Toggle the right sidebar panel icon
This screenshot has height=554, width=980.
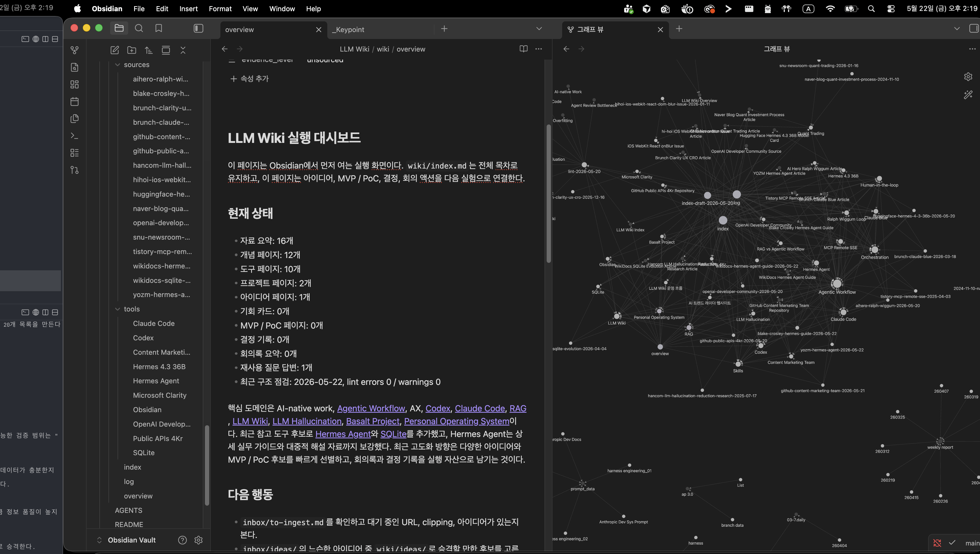(x=974, y=29)
